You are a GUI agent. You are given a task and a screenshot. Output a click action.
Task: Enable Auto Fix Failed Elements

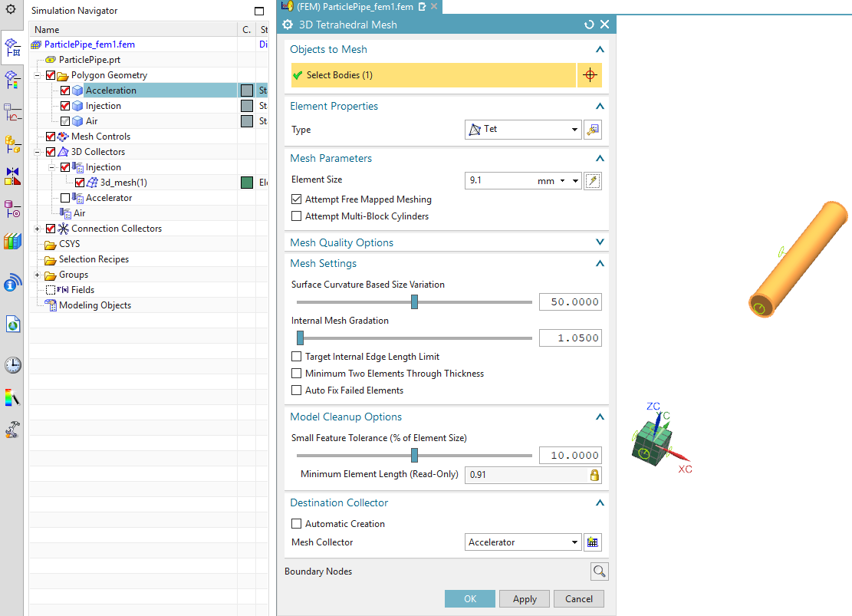click(x=297, y=390)
